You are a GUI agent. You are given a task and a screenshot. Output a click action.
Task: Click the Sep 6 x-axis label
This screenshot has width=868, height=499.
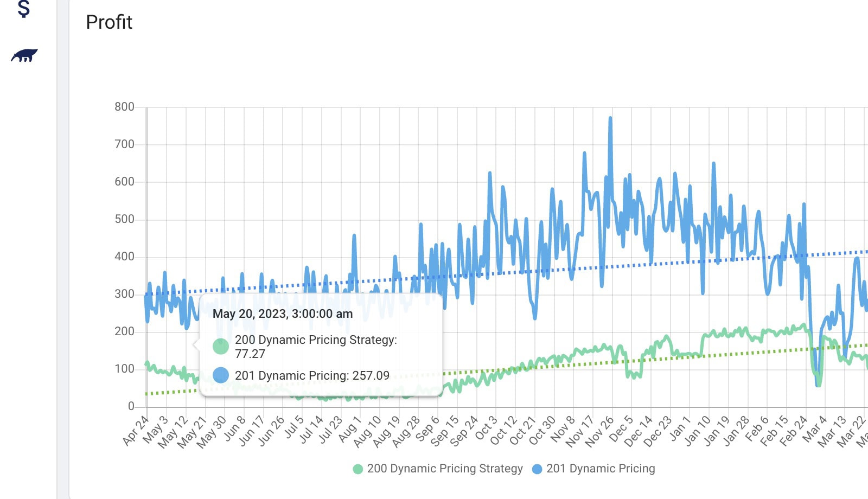click(x=427, y=428)
